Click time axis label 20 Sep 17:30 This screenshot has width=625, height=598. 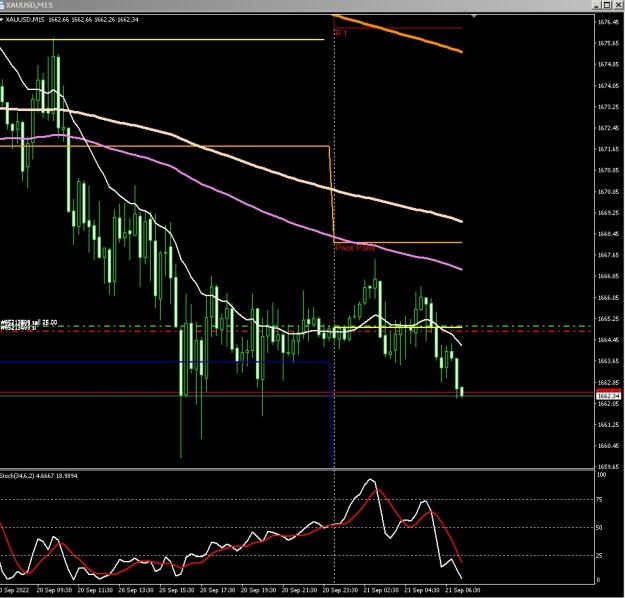click(218, 590)
